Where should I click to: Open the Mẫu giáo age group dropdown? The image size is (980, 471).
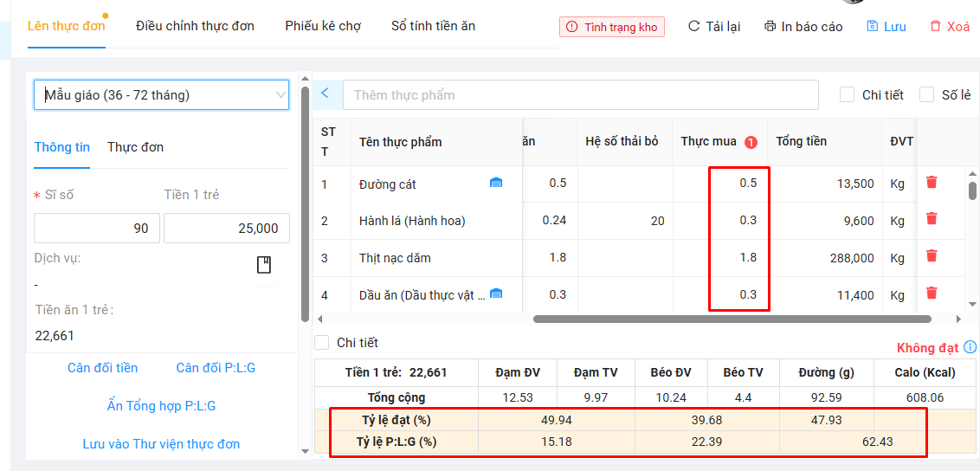point(161,95)
